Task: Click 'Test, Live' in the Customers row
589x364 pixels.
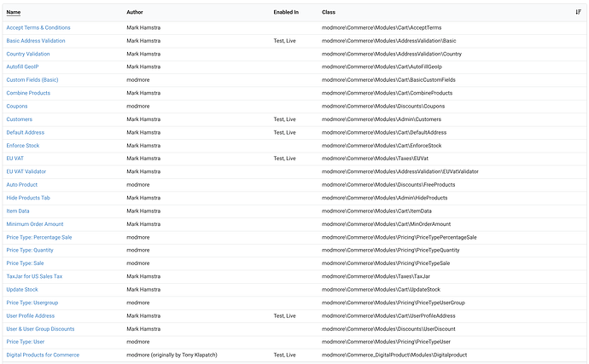Action: tap(284, 119)
